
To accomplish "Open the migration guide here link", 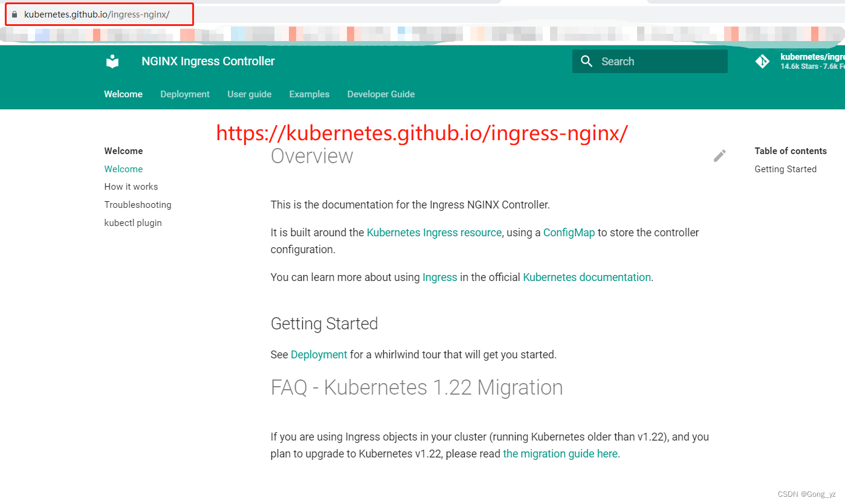I will pos(560,454).
